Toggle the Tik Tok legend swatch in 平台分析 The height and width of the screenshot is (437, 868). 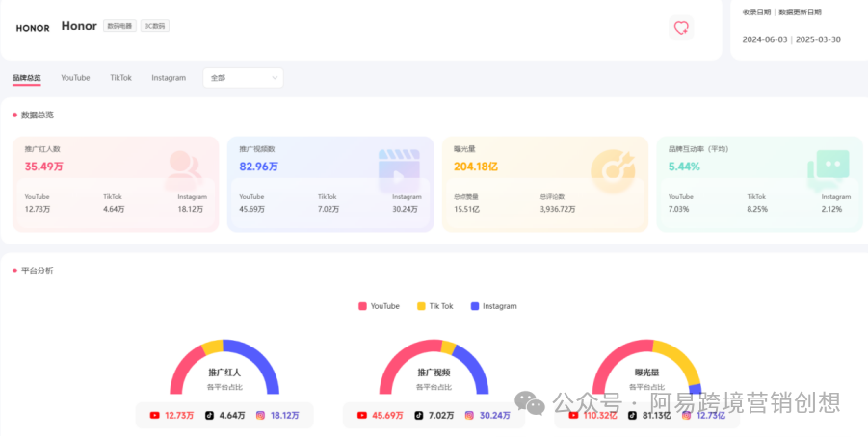[421, 306]
